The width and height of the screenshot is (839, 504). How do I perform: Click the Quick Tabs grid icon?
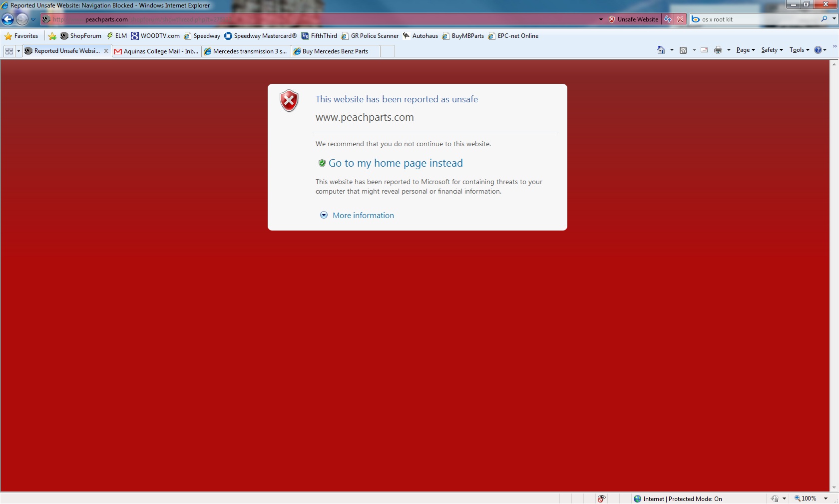[9, 51]
